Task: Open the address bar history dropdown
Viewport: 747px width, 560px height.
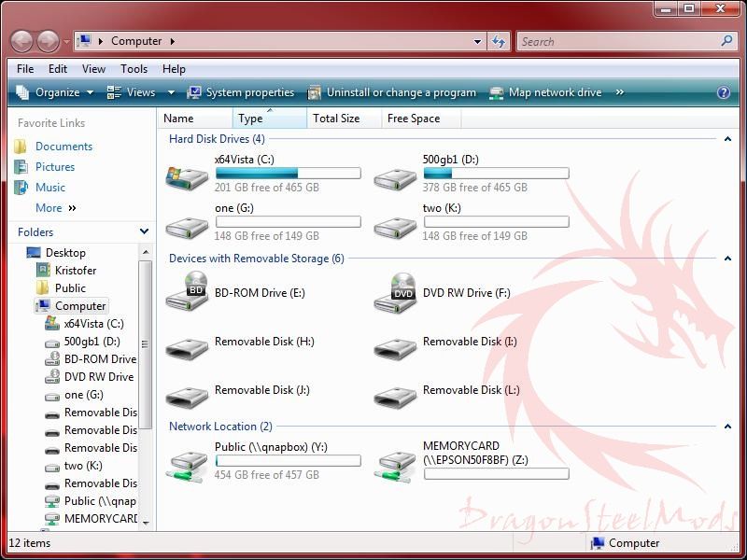Action: click(477, 41)
